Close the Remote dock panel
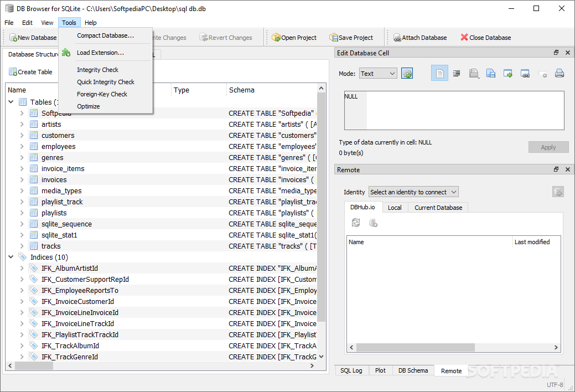575x392 pixels. click(x=568, y=169)
